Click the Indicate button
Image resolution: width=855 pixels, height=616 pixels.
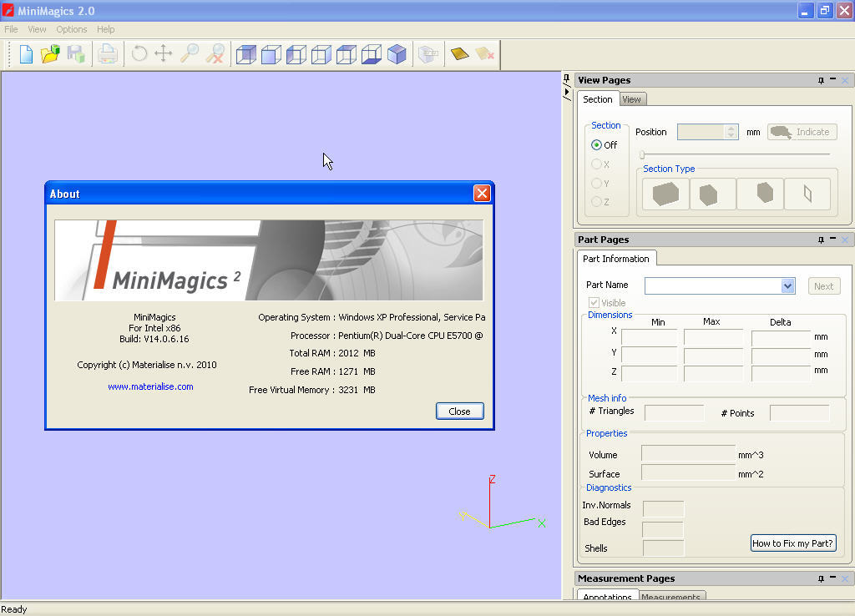(802, 132)
